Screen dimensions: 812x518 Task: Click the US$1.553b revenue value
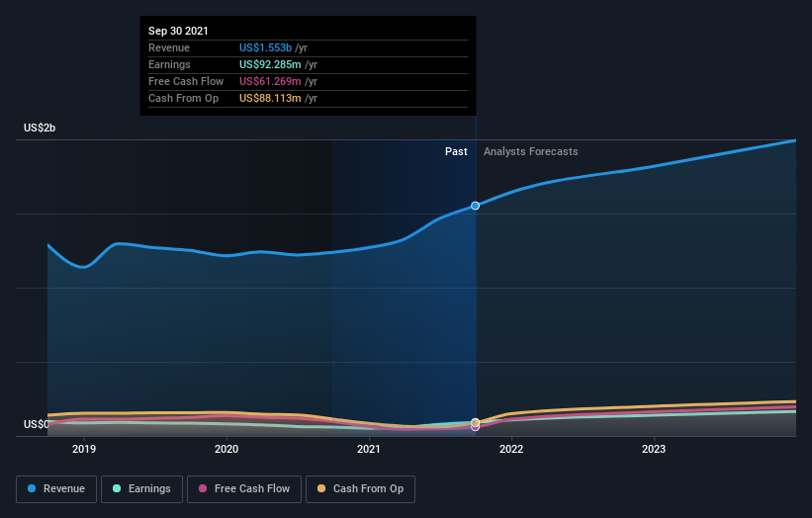265,47
